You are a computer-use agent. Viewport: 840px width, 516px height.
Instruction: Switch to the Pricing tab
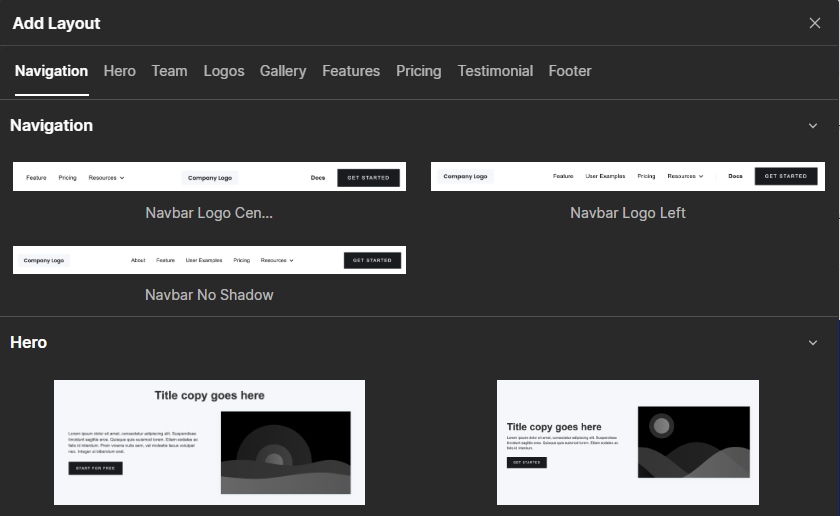click(418, 71)
